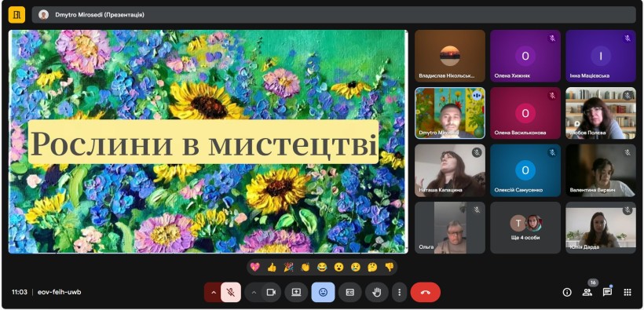The image size is (644, 310).
Task: Select Олена Хижняк participant tile
Action: [x=525, y=57]
